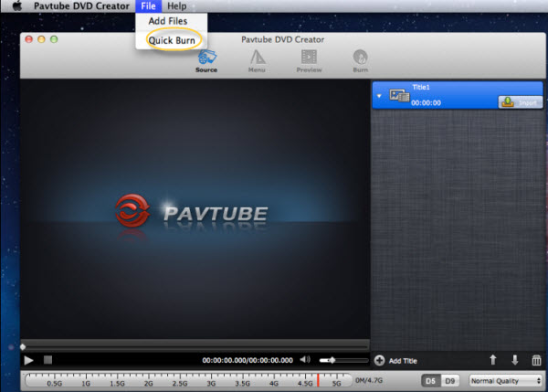Click the 0M/4.7G capacity readout
The width and height of the screenshot is (548, 392).
coord(369,380)
